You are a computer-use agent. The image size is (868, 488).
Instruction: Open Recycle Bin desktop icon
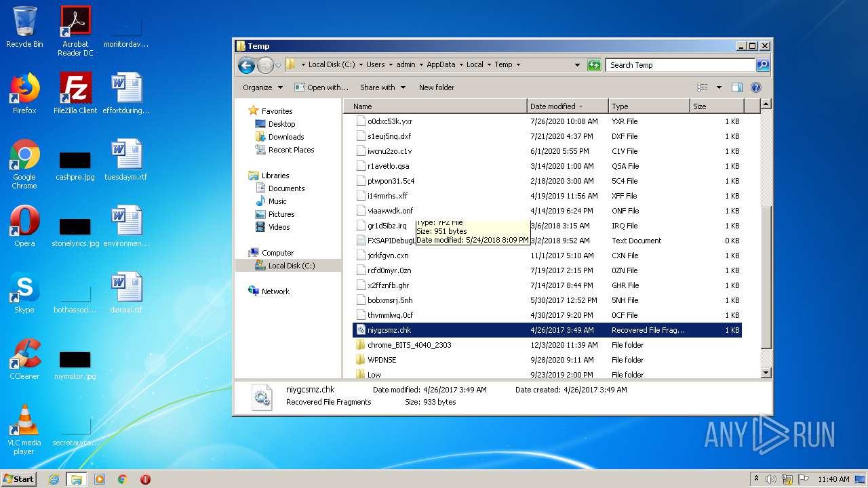(x=24, y=27)
